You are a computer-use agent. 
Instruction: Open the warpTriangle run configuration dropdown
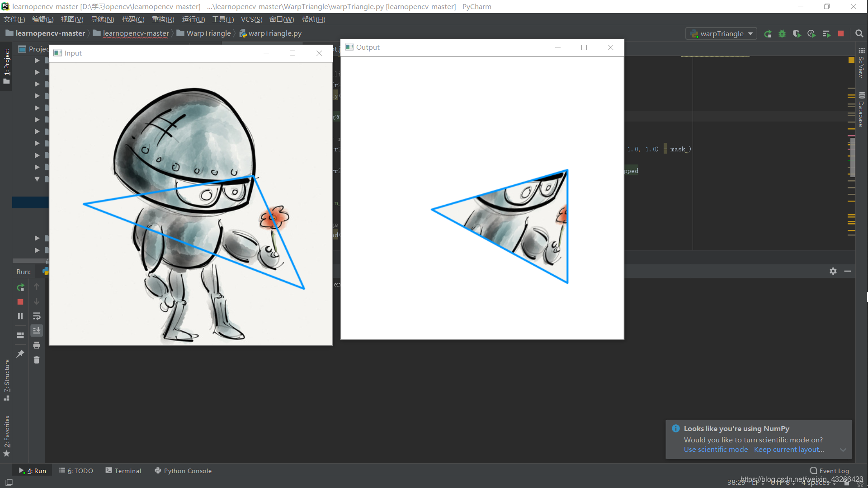[722, 34]
